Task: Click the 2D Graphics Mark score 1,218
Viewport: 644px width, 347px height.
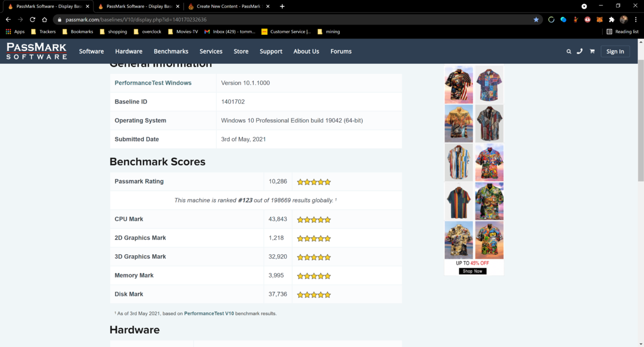Action: click(276, 238)
